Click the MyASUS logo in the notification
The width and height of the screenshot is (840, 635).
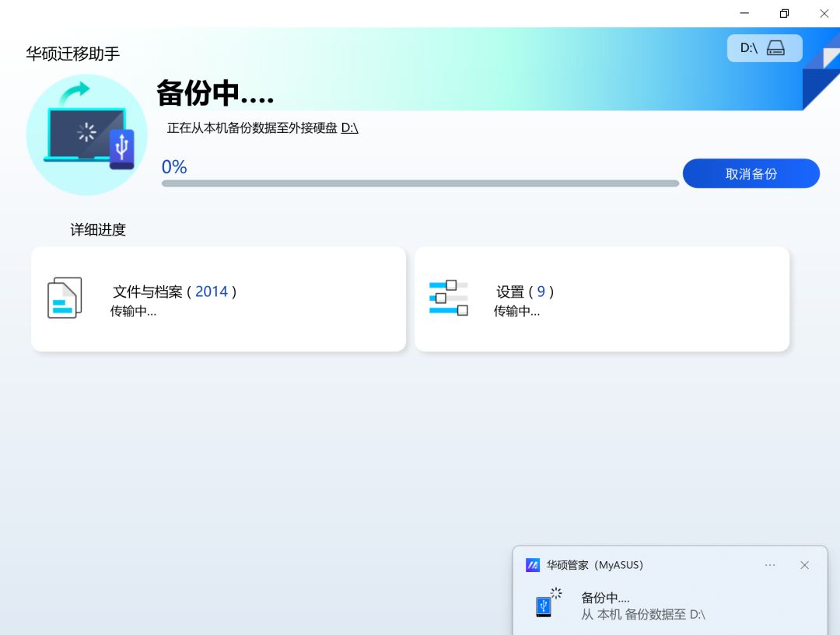click(532, 565)
